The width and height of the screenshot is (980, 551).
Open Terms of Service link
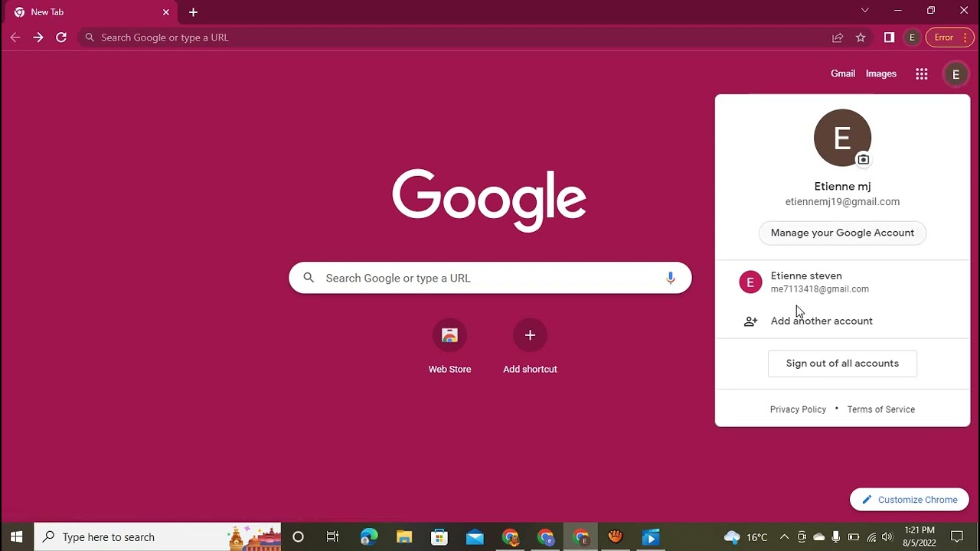(881, 409)
